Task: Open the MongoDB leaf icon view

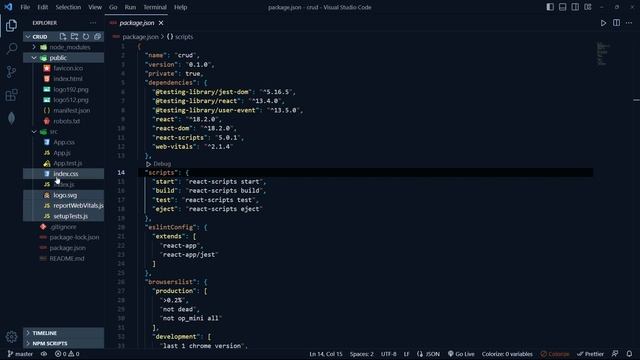Action: [11, 118]
